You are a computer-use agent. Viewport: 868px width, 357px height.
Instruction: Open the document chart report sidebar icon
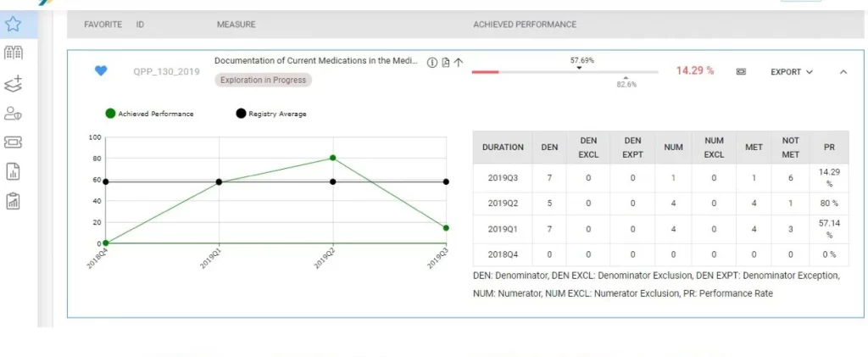(13, 171)
